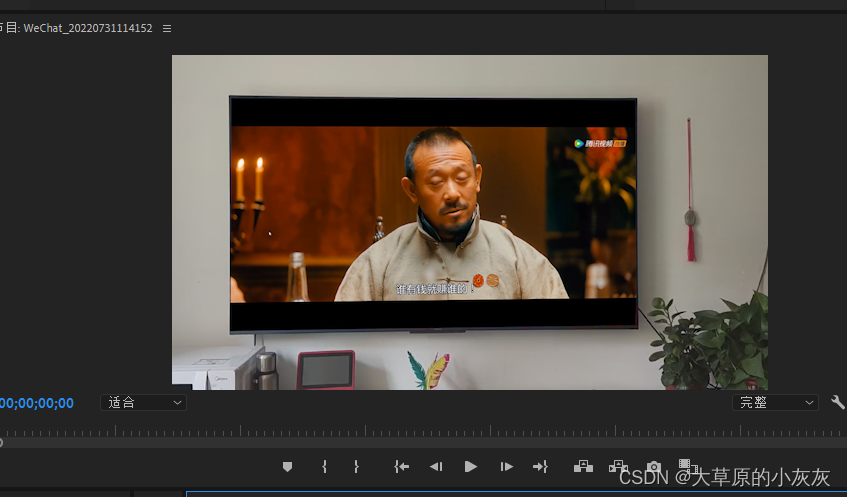This screenshot has width=847, height=497.
Task: Export frame with the camera icon
Action: pos(654,467)
